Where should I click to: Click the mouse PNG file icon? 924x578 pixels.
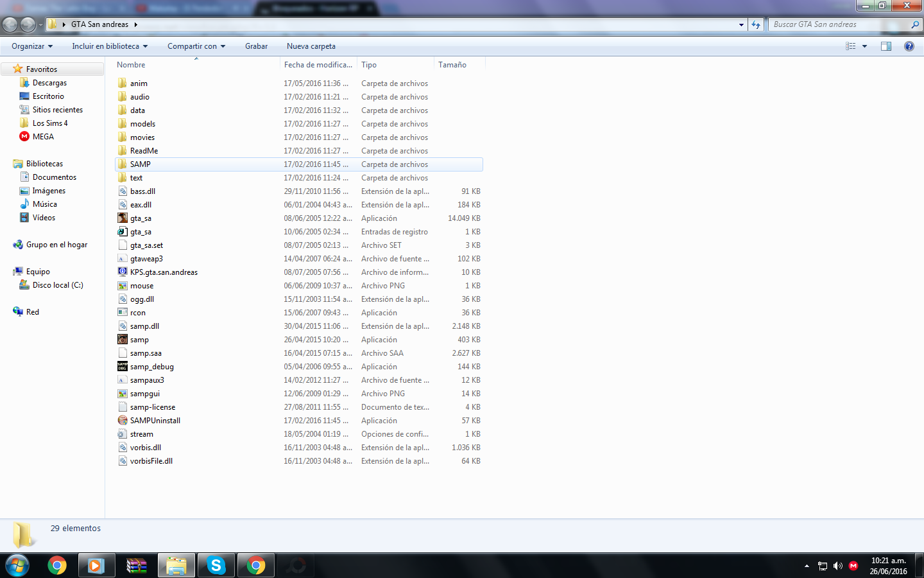[x=123, y=286]
